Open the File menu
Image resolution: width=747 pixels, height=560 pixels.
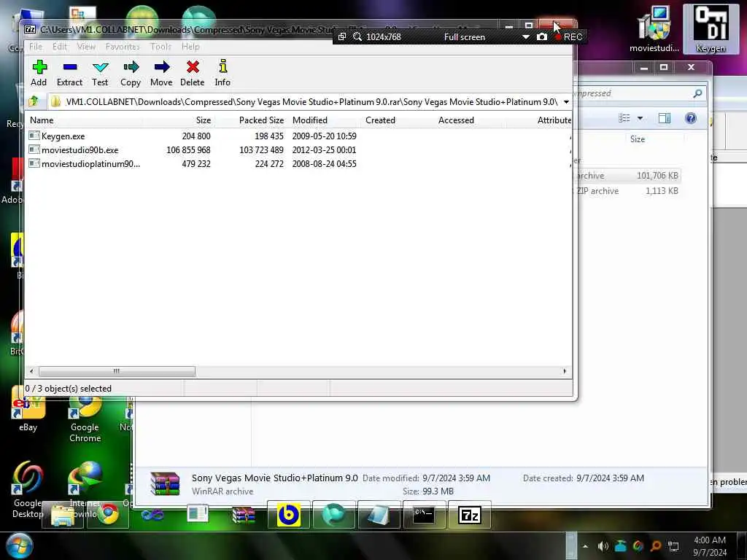(x=36, y=47)
